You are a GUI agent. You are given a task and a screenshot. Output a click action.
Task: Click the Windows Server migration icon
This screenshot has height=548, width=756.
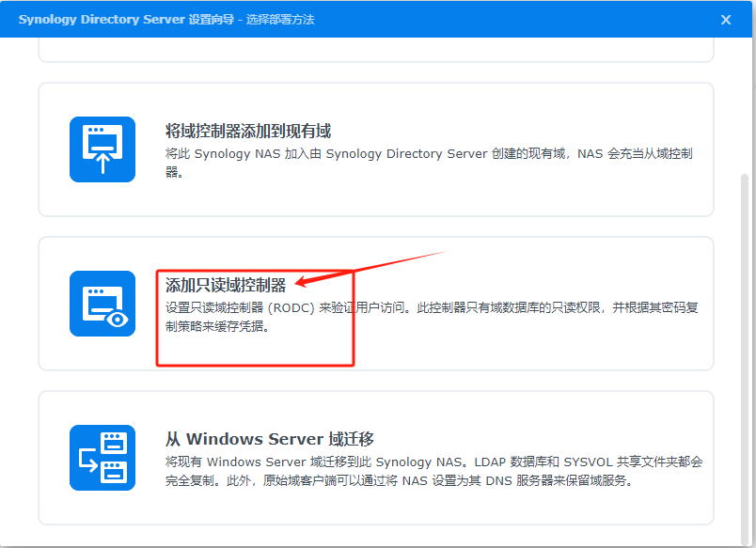pyautogui.click(x=102, y=458)
